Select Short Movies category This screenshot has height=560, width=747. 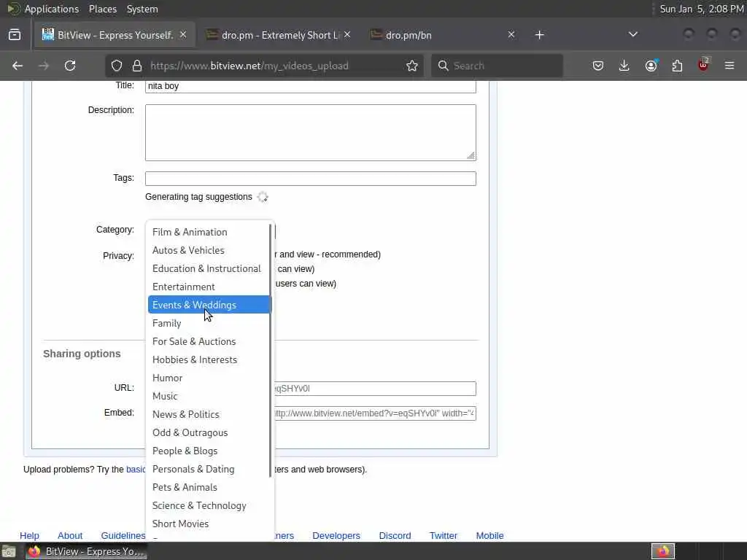point(209,524)
